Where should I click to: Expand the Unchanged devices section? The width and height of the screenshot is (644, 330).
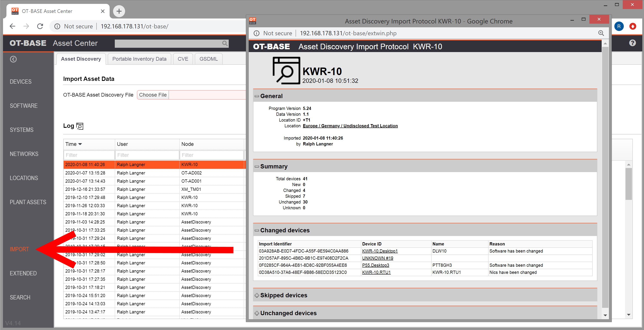coord(257,313)
